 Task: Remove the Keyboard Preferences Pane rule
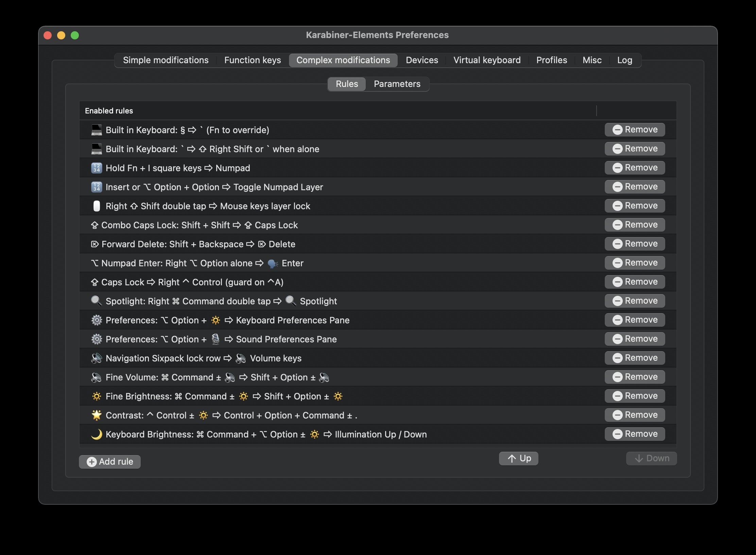635,320
